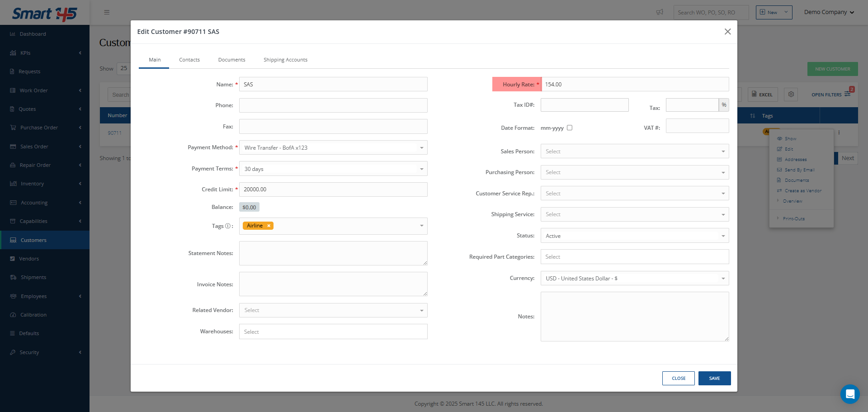The image size is (868, 412).
Task: Click the hamburger menu icon
Action: point(107,12)
